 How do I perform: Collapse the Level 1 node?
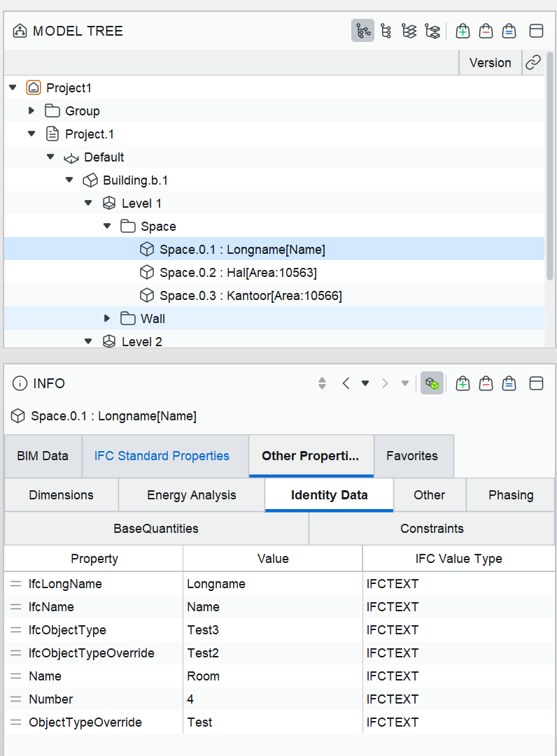coord(88,203)
